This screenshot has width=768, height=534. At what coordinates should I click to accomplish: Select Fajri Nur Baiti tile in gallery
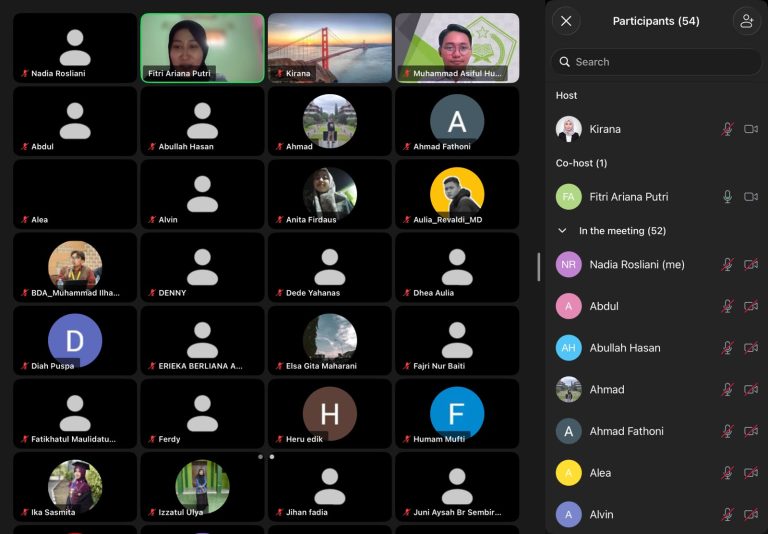tap(457, 340)
